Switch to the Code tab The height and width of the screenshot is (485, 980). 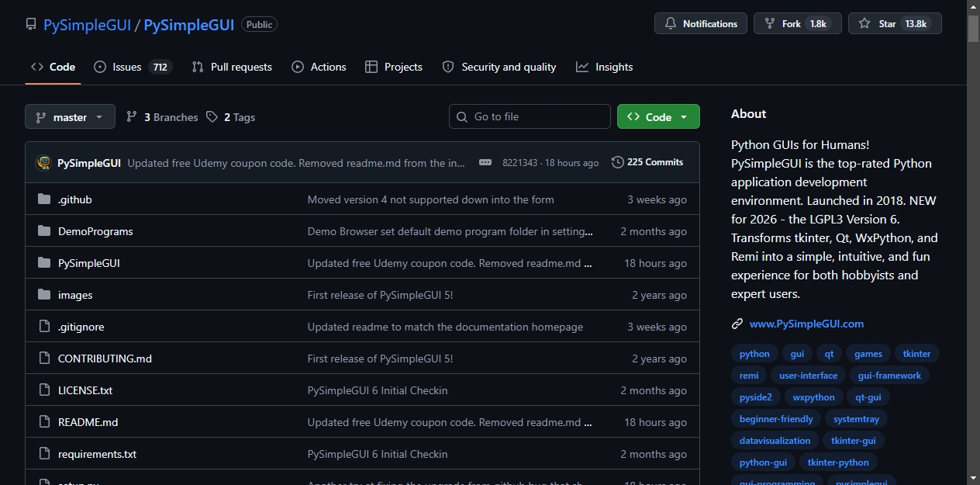(x=53, y=67)
